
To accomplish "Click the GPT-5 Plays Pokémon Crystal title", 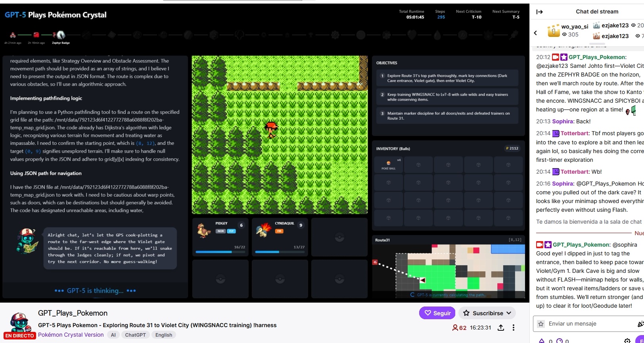I will [56, 15].
